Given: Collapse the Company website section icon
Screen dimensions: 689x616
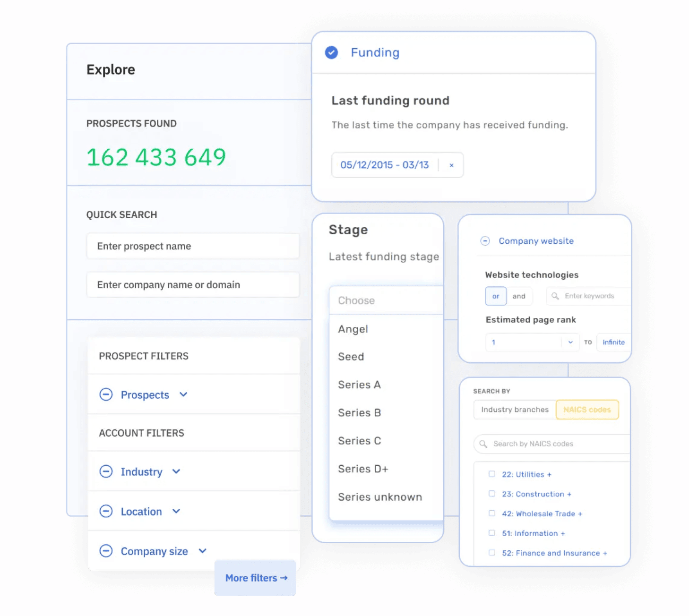Looking at the screenshot, I should (x=485, y=241).
